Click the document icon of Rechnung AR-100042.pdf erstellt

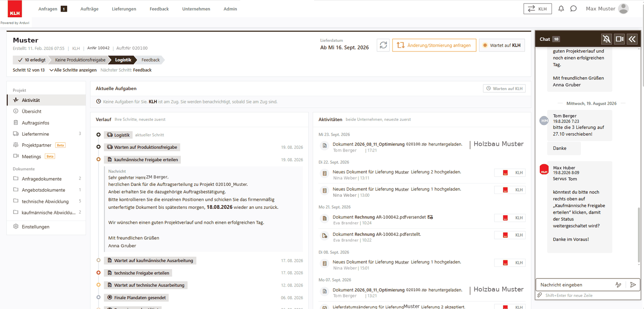pyautogui.click(x=324, y=235)
